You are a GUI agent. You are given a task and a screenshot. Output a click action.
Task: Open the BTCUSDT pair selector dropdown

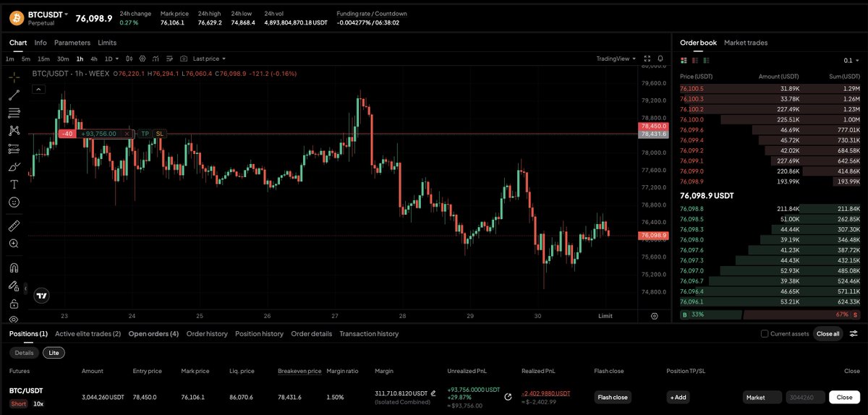pos(48,14)
